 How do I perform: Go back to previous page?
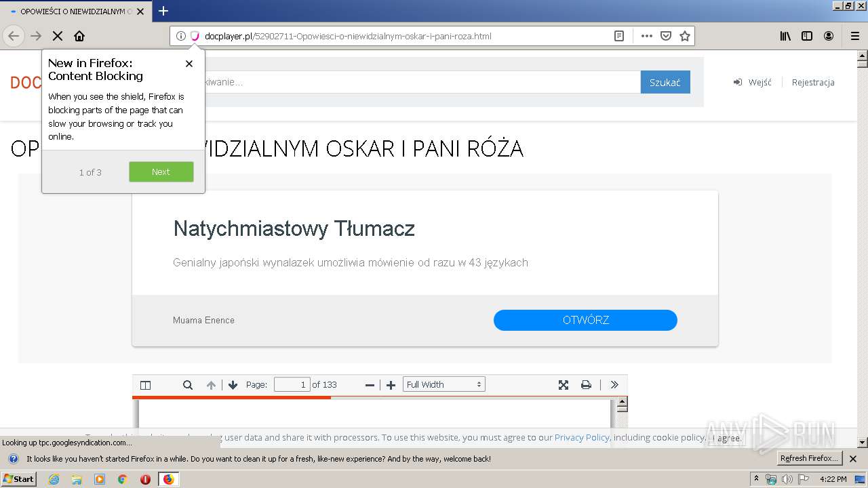(14, 36)
